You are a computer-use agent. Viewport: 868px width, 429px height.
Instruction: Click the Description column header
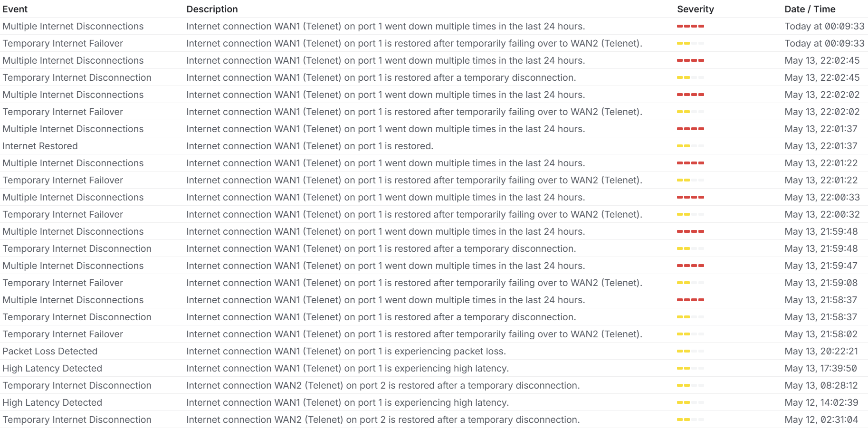[212, 9]
